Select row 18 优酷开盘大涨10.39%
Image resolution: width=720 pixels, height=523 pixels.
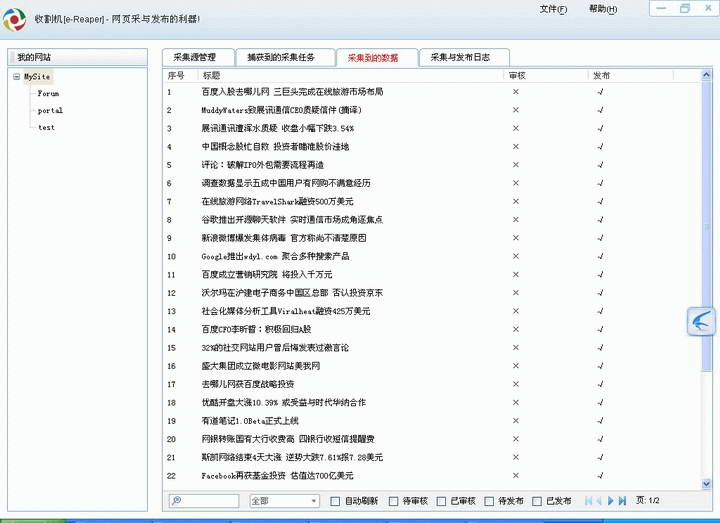[x=432, y=403]
